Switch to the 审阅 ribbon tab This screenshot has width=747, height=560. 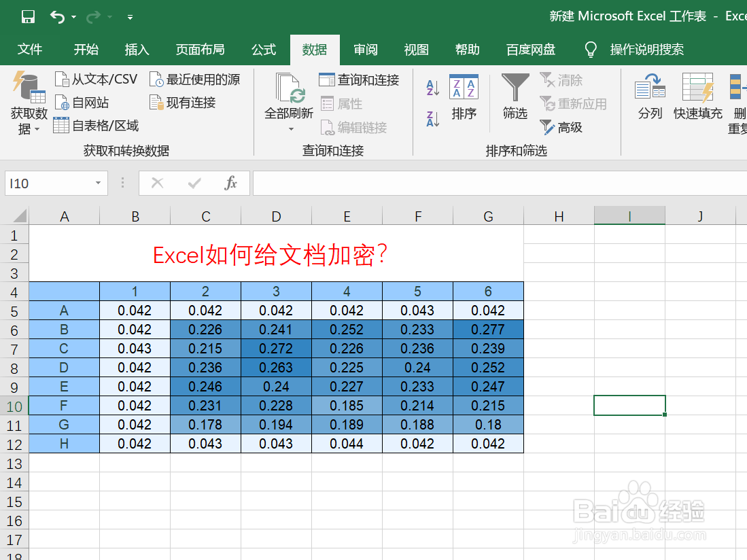coord(365,49)
